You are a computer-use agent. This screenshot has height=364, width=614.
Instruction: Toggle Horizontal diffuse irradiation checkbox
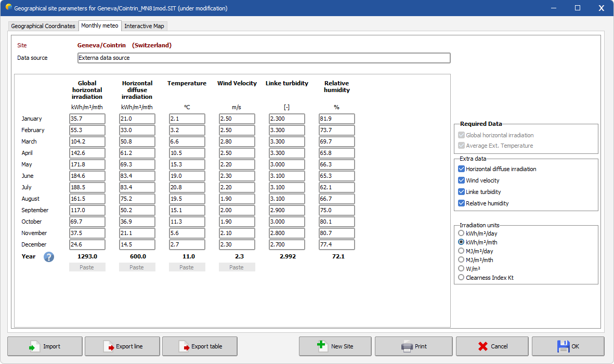click(461, 169)
